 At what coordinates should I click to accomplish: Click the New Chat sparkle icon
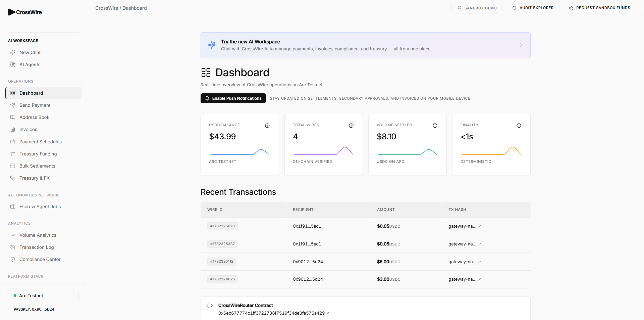click(13, 52)
